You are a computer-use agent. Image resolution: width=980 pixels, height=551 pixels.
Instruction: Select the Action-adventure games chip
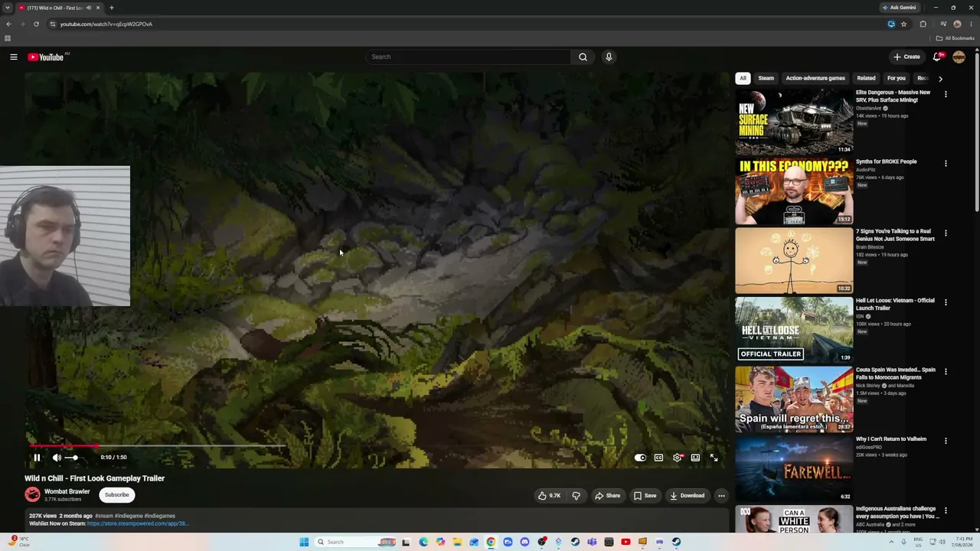pos(815,78)
